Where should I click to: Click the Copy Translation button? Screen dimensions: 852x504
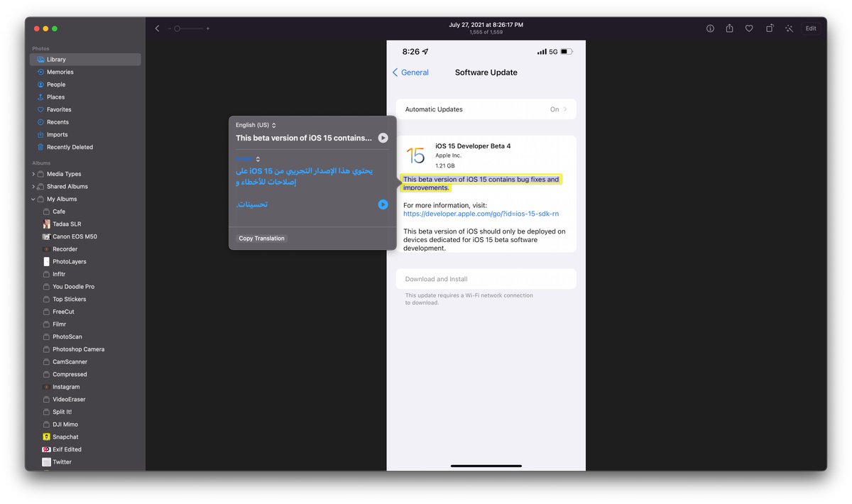pos(261,239)
